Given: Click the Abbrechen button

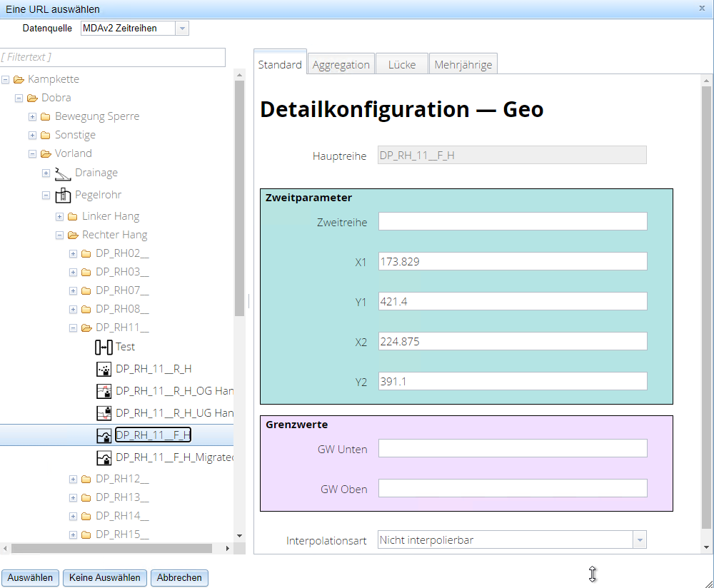Looking at the screenshot, I should (x=179, y=577).
